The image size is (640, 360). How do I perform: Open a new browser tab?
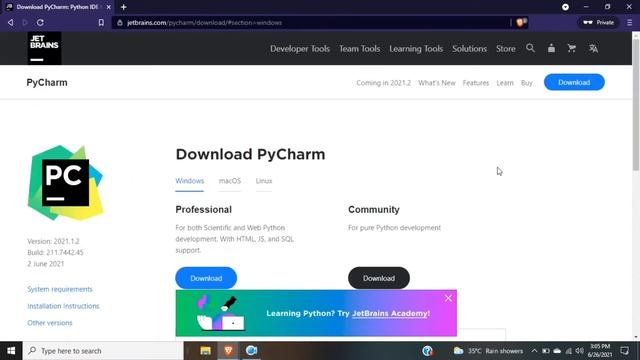click(x=124, y=7)
